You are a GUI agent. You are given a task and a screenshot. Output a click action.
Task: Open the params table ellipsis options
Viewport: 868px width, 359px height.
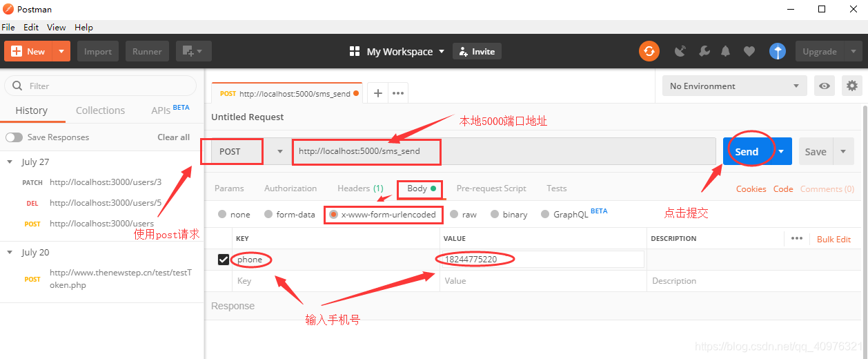[x=797, y=238]
